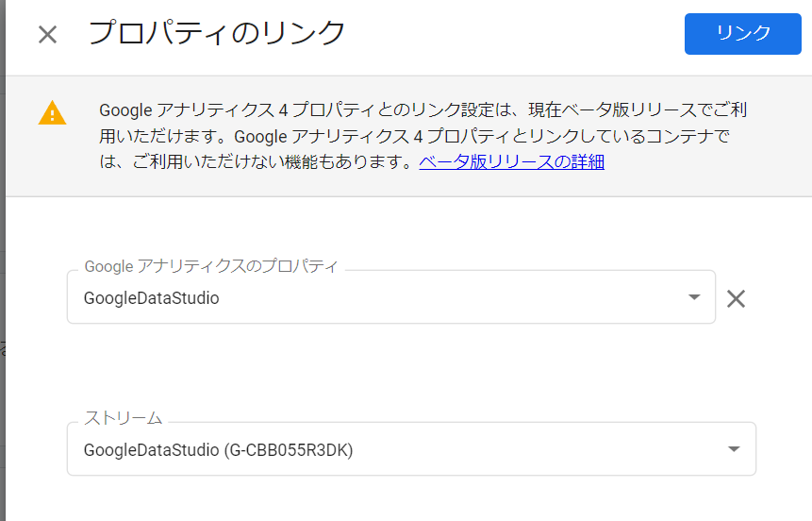Click the Google アナリティクスのプロパティ field label

pyautogui.click(x=210, y=266)
